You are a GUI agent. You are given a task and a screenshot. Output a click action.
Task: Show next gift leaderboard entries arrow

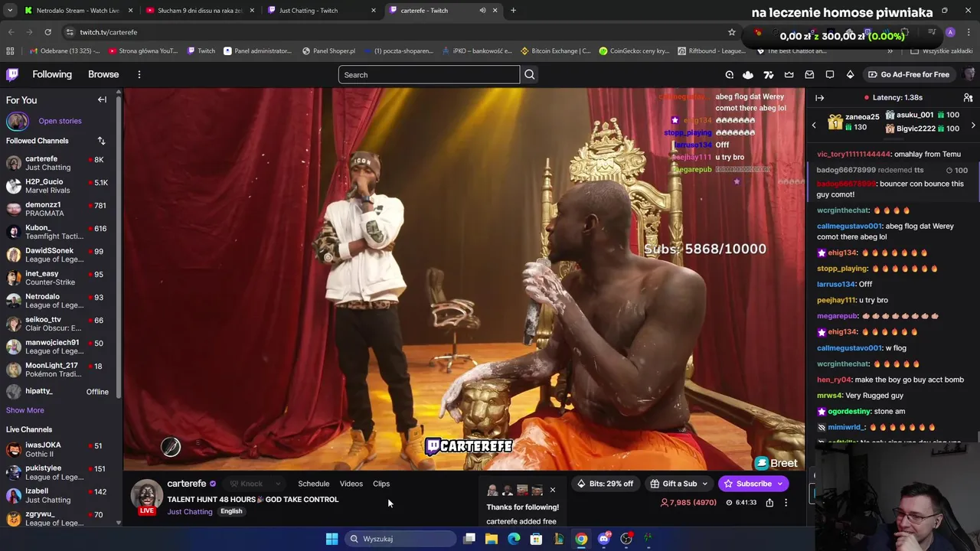973,125
